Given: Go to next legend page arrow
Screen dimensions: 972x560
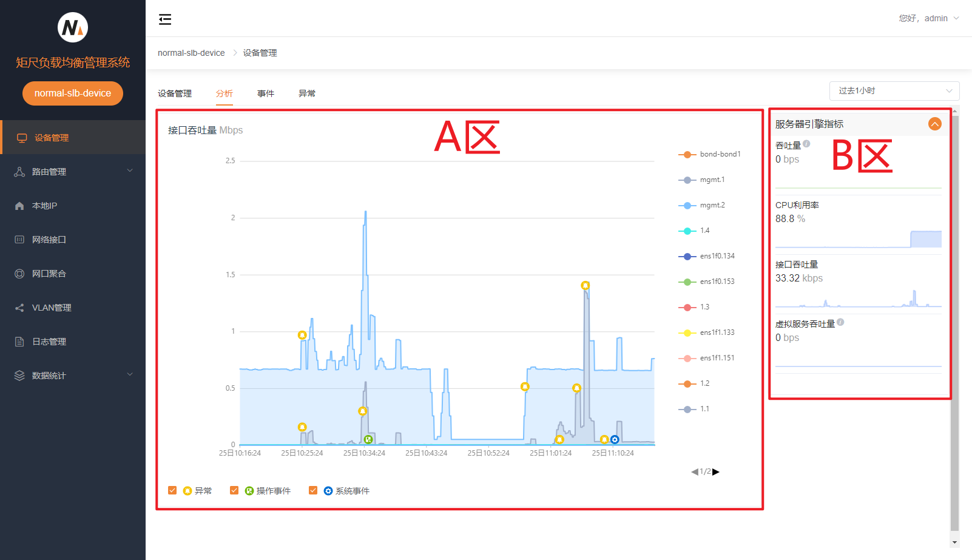Looking at the screenshot, I should click(716, 471).
